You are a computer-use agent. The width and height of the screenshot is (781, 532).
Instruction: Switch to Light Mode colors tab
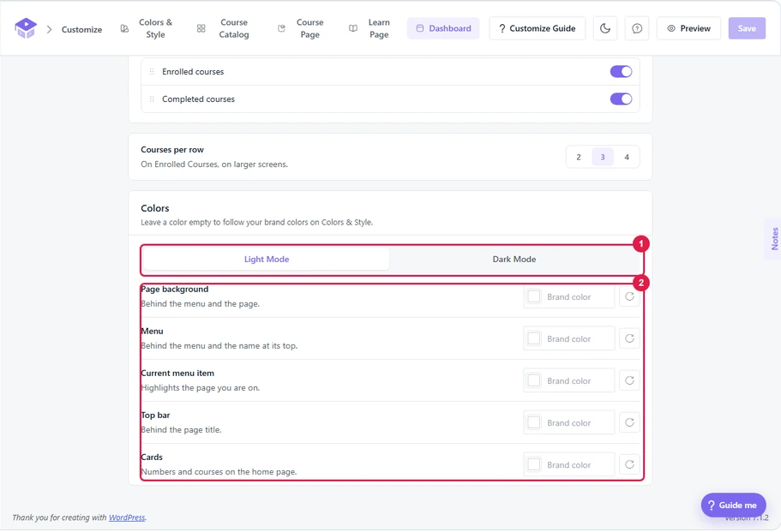click(x=267, y=260)
